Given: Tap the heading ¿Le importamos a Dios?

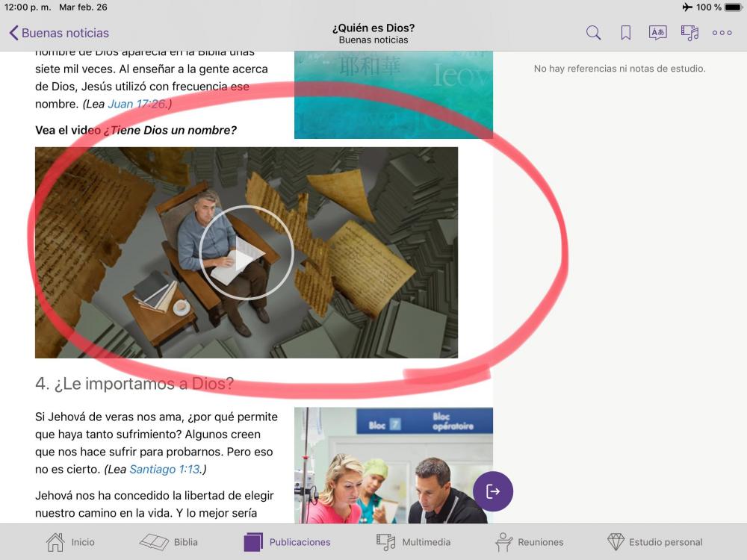Looking at the screenshot, I should pos(134,384).
